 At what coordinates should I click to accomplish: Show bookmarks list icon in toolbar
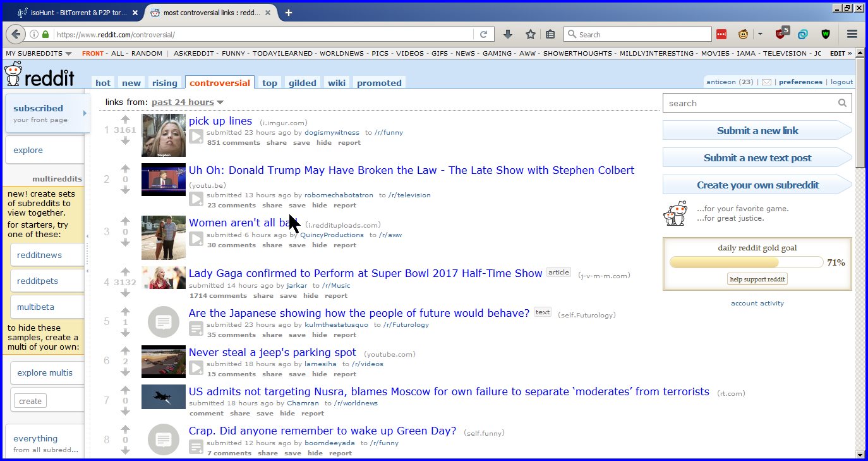tap(550, 34)
